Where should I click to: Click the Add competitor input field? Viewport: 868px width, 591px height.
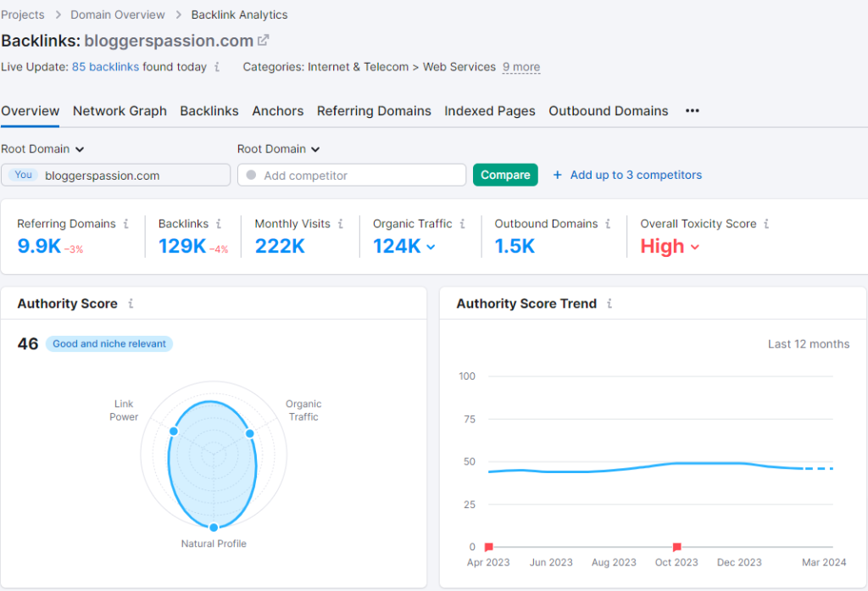[x=352, y=175]
